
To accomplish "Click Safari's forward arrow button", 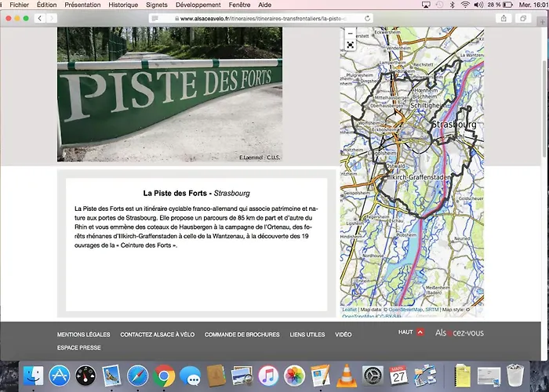I will click(x=52, y=18).
